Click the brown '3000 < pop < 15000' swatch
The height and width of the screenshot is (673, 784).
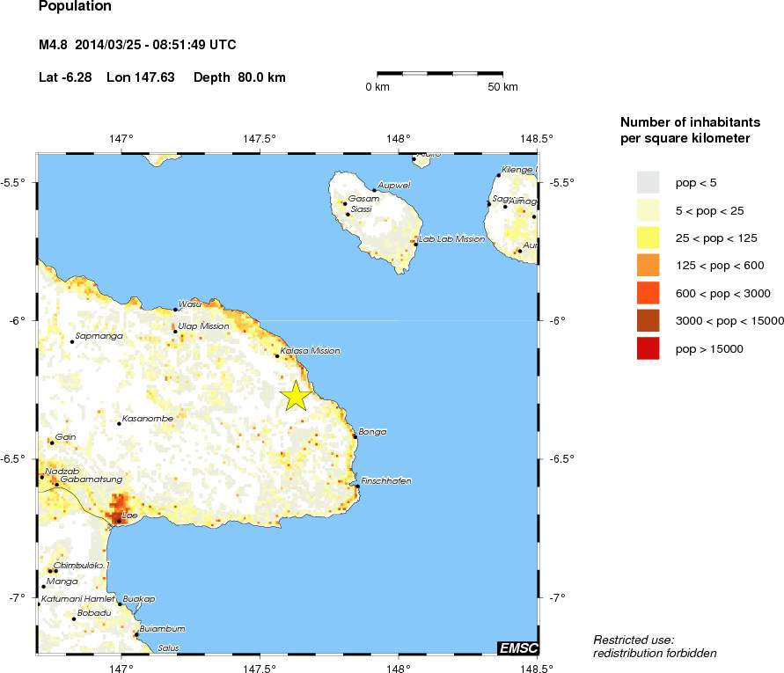648,320
